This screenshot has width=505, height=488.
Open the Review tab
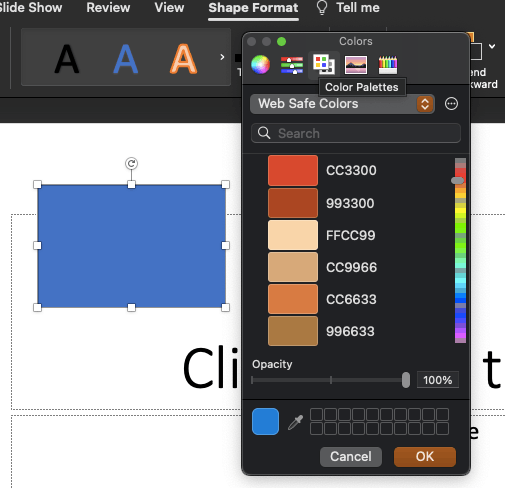tap(108, 7)
